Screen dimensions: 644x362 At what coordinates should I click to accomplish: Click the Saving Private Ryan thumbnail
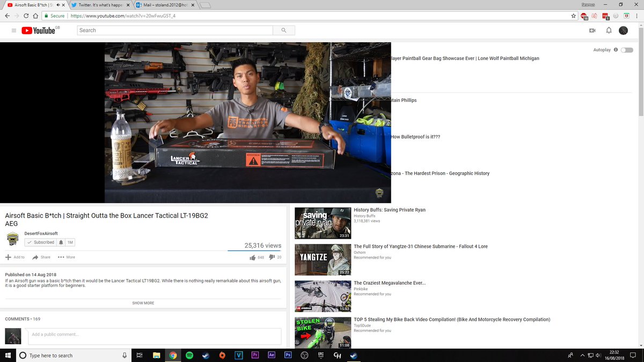tap(323, 223)
